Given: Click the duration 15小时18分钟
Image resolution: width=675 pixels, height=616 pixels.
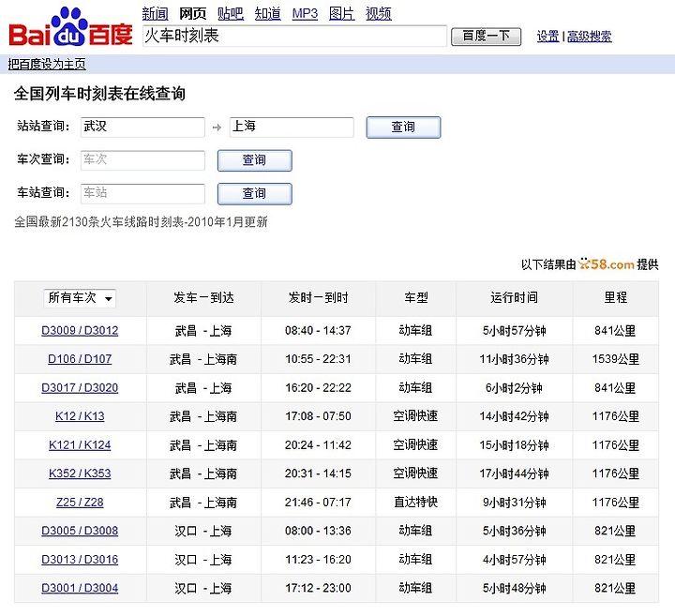Looking at the screenshot, I should [x=514, y=445].
